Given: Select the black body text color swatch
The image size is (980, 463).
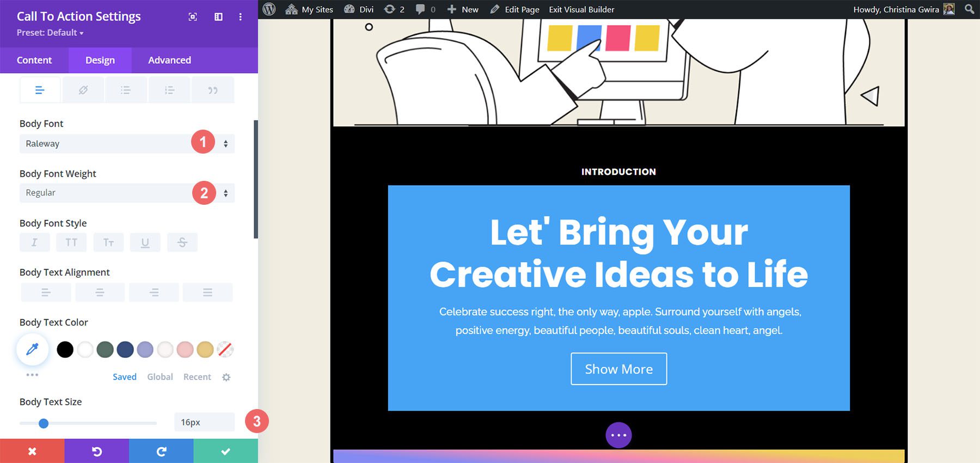Looking at the screenshot, I should (65, 350).
